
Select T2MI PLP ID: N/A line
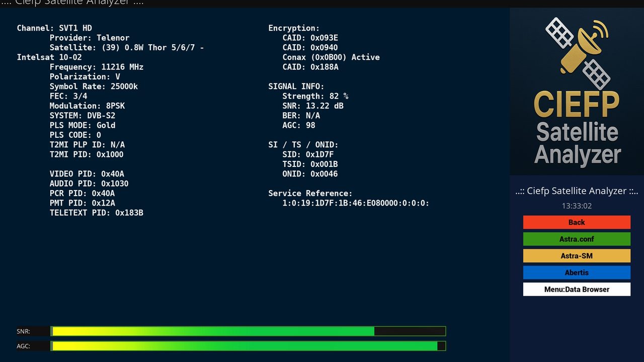[x=87, y=145]
